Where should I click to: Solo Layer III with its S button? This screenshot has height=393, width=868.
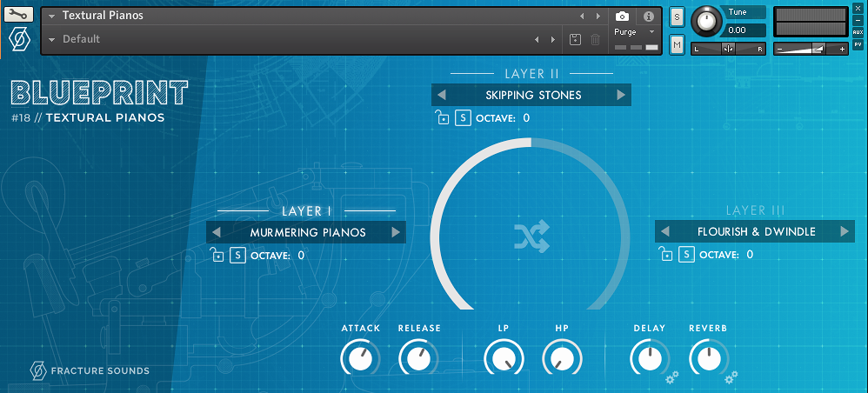686,254
